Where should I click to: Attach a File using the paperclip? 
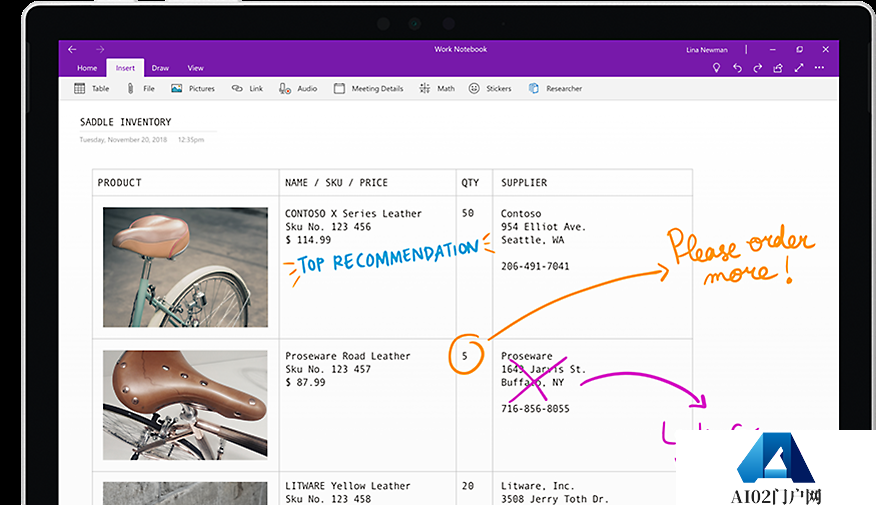click(x=140, y=88)
